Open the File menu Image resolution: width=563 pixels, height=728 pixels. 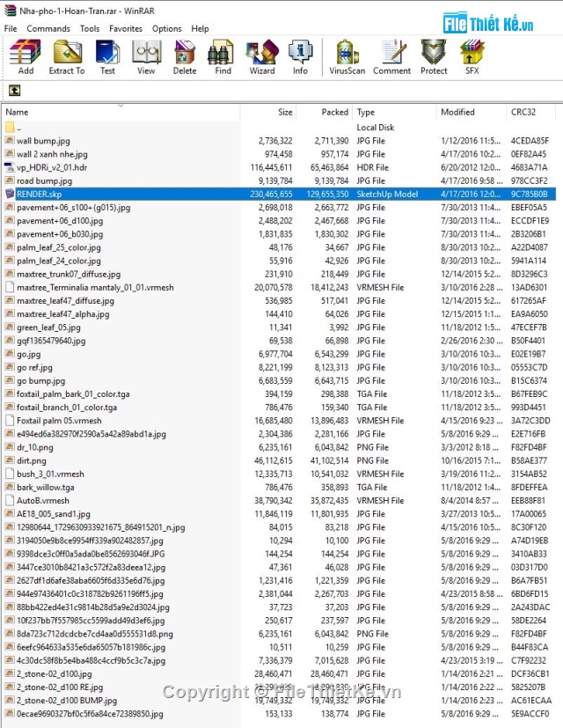point(11,29)
